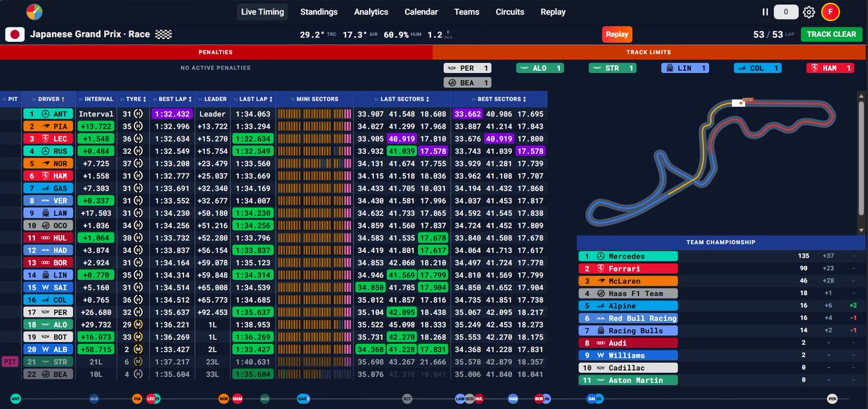Select the TRACK LIMITS panel header

click(x=650, y=52)
